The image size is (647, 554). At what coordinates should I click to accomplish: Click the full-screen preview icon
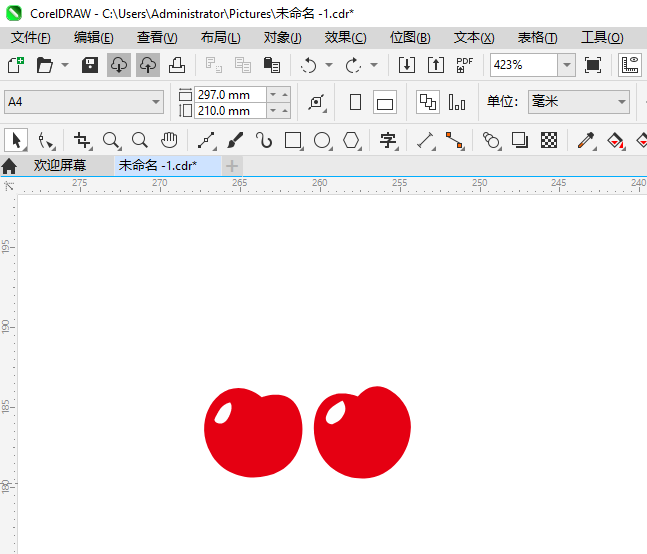pyautogui.click(x=593, y=65)
